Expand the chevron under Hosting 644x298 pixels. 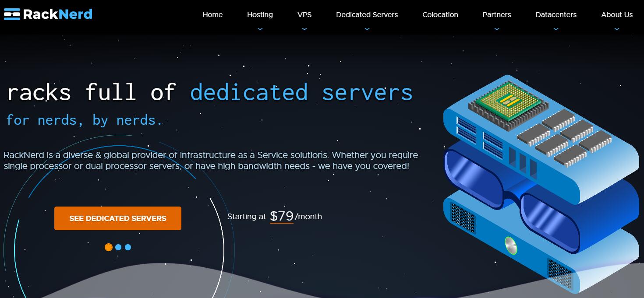tap(260, 29)
